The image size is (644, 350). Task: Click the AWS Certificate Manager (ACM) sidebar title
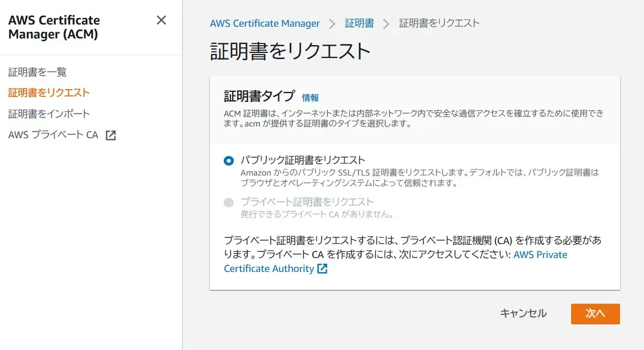pos(54,27)
